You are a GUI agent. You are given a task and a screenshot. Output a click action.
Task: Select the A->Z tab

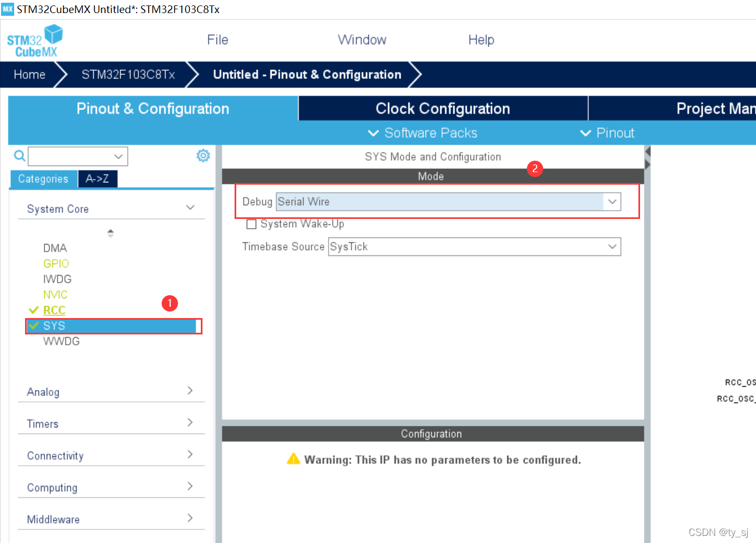tap(97, 179)
